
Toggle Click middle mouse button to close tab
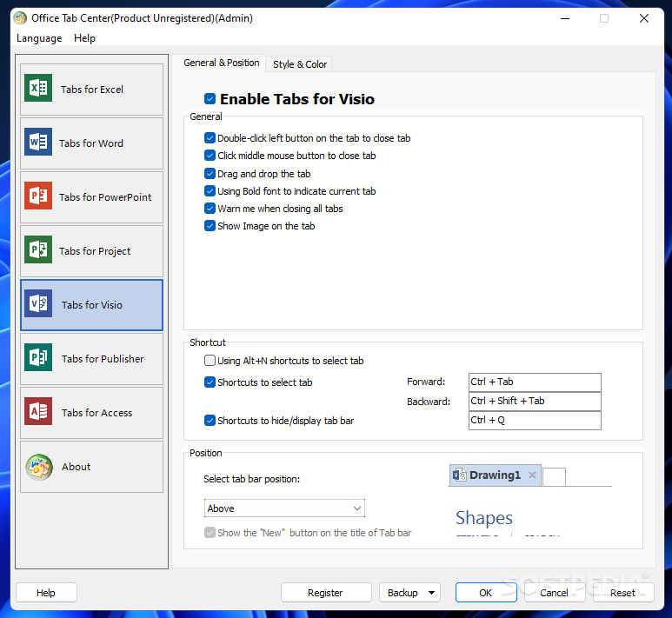coord(210,155)
